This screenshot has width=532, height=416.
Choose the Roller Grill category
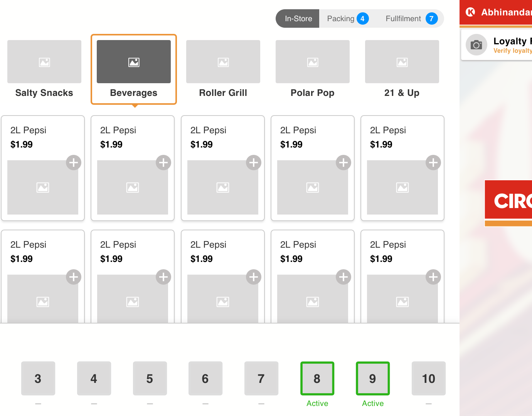pyautogui.click(x=223, y=69)
